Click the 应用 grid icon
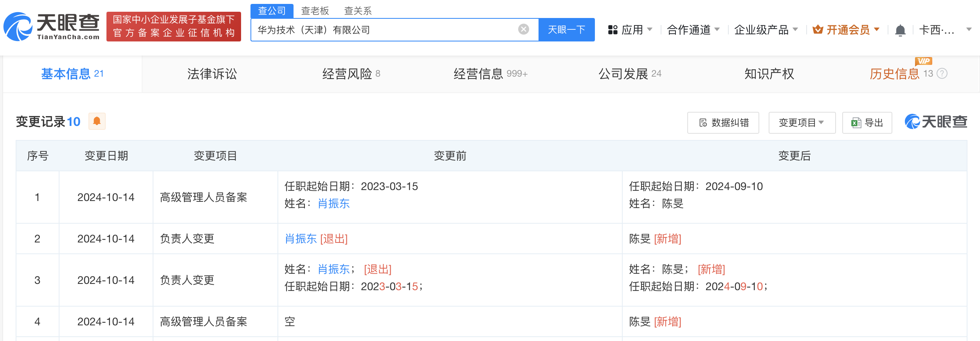This screenshot has width=980, height=341. [612, 30]
